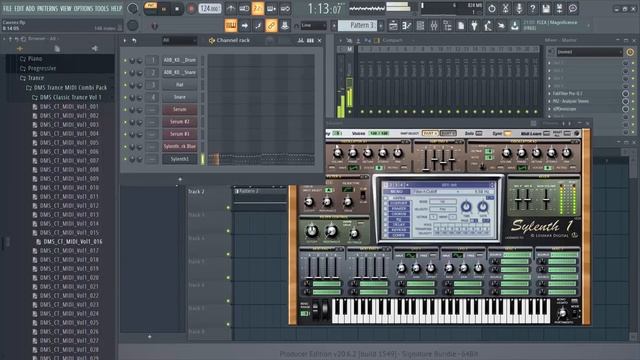Click the scissors cut tool icon

(x=505, y=8)
